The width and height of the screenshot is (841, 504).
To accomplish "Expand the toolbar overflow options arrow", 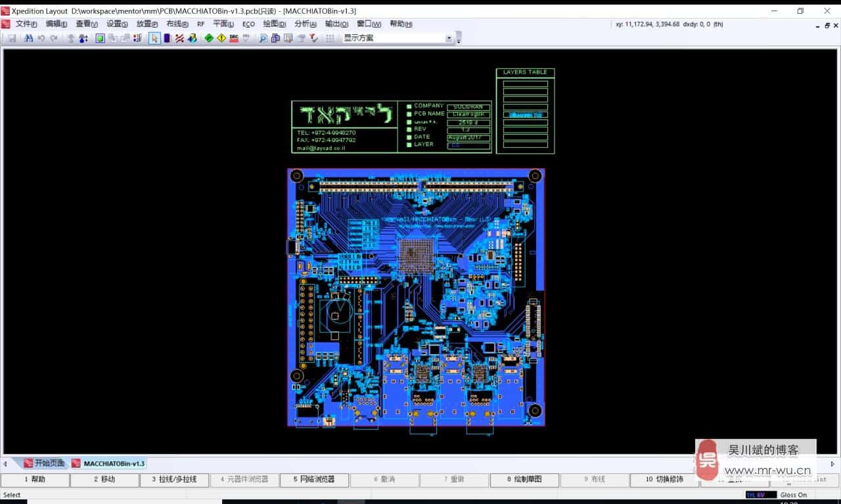I will point(459,39).
